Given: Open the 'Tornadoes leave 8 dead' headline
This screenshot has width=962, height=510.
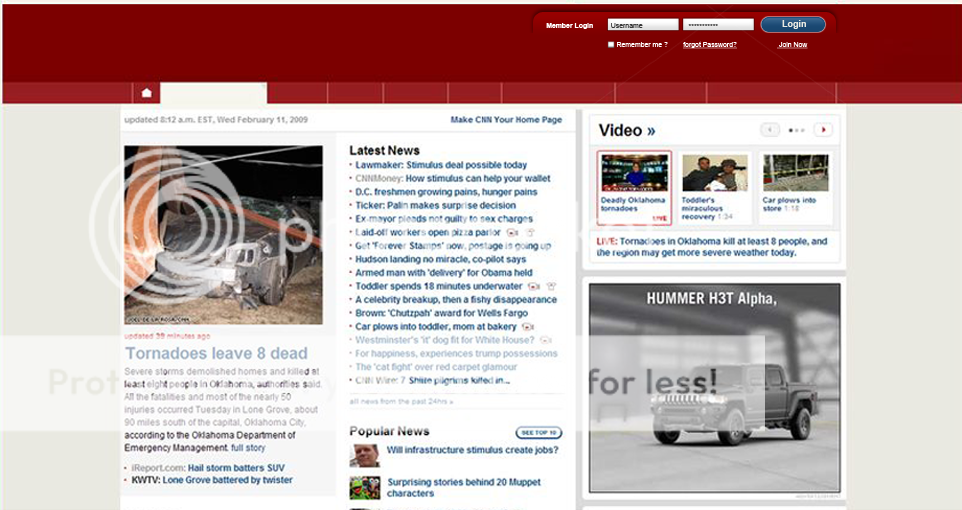Looking at the screenshot, I should point(217,354).
